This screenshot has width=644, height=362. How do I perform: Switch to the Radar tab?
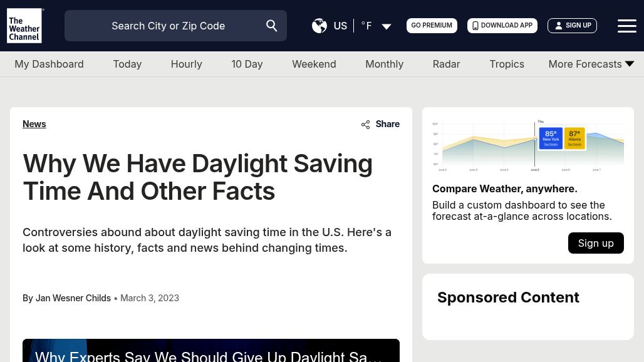pos(446,64)
